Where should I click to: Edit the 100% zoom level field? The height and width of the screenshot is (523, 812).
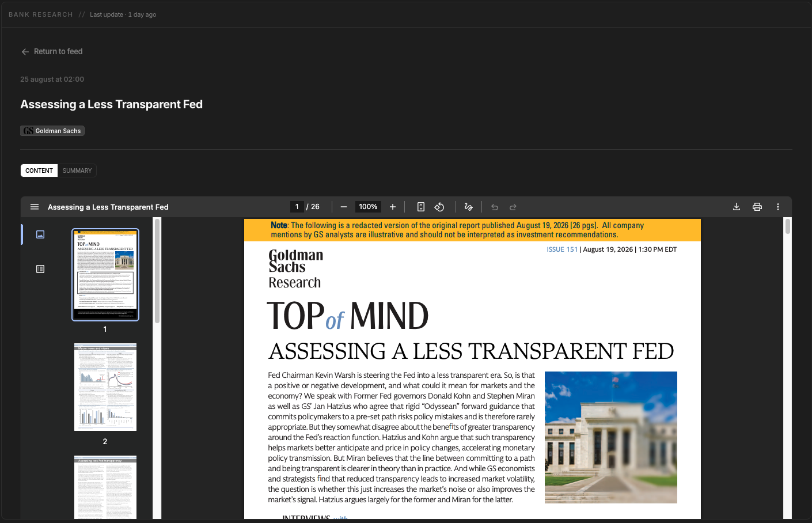pos(368,207)
